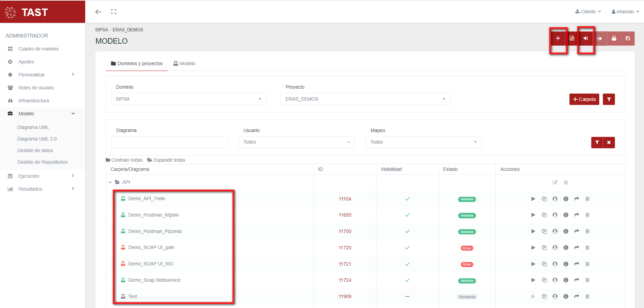Switch to the Modelo tab
644x308 pixels.
pyautogui.click(x=184, y=64)
